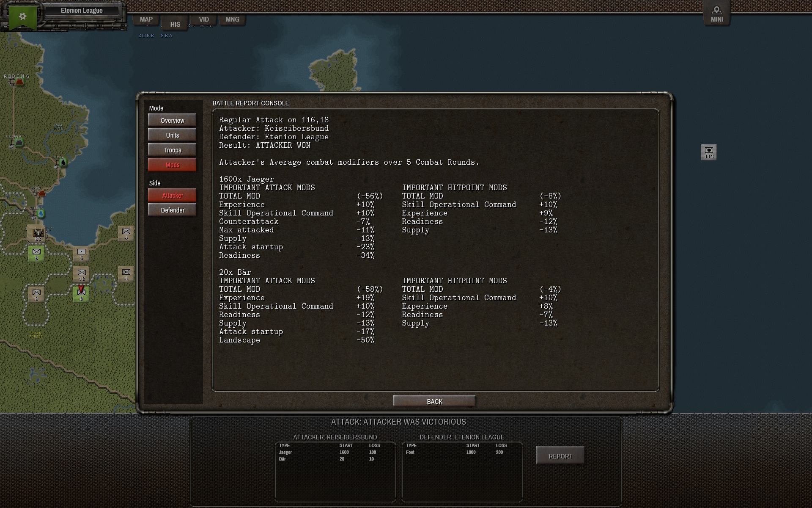Switch to the MAP tab
812x508 pixels.
(x=145, y=19)
